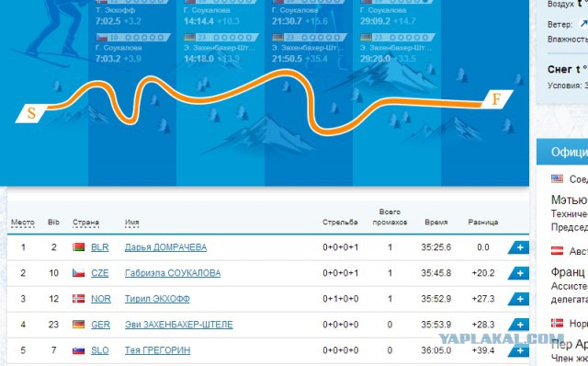This screenshot has width=588, height=366.
Task: Expand details for Эви ЗАХЕНБАХЕР-ШТЕЛЕ row
Action: (519, 325)
